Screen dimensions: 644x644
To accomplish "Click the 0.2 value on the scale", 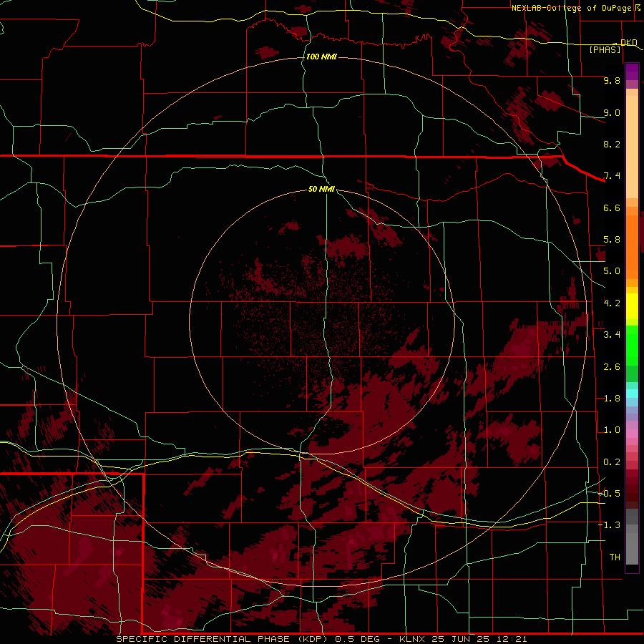I will [x=612, y=462].
